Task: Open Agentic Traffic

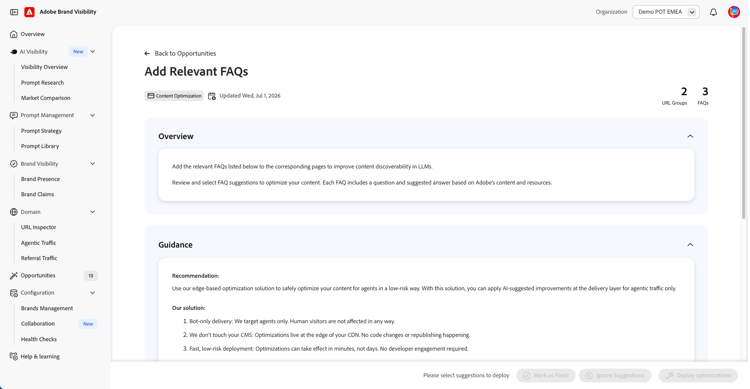Action: 38,243
